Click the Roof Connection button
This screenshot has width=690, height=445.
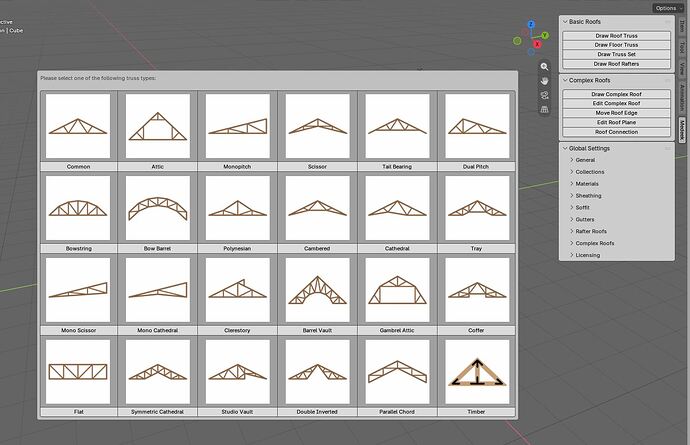[x=616, y=132]
